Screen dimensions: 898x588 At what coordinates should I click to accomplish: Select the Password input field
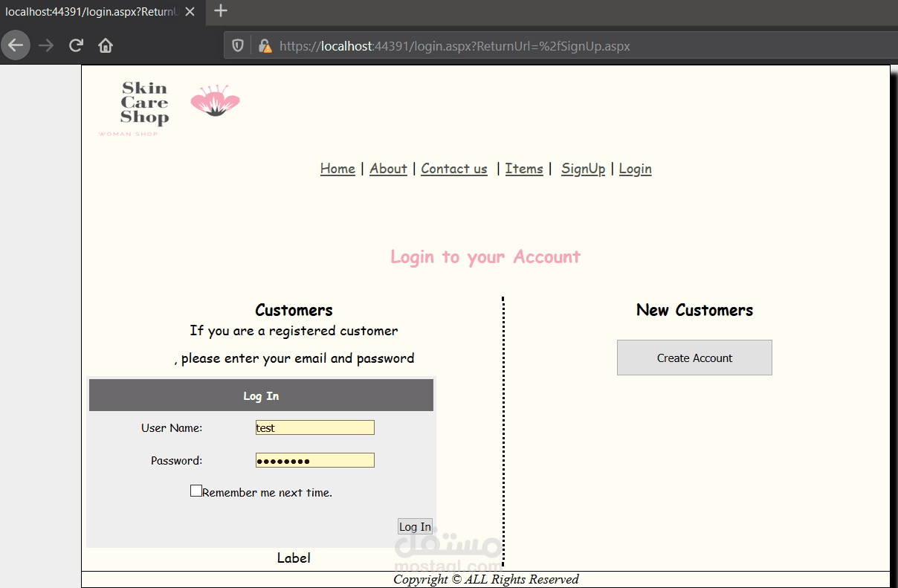(x=314, y=459)
